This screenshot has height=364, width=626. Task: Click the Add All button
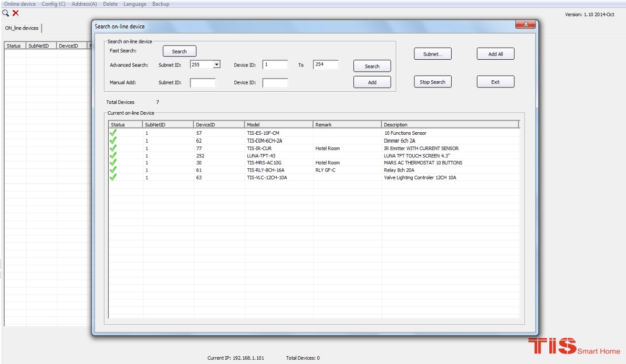[495, 54]
